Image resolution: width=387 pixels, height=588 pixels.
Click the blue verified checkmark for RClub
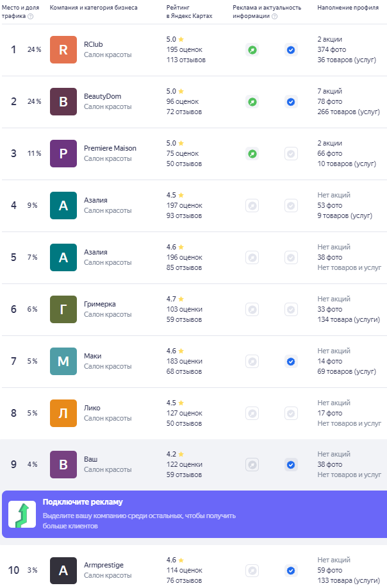291,50
